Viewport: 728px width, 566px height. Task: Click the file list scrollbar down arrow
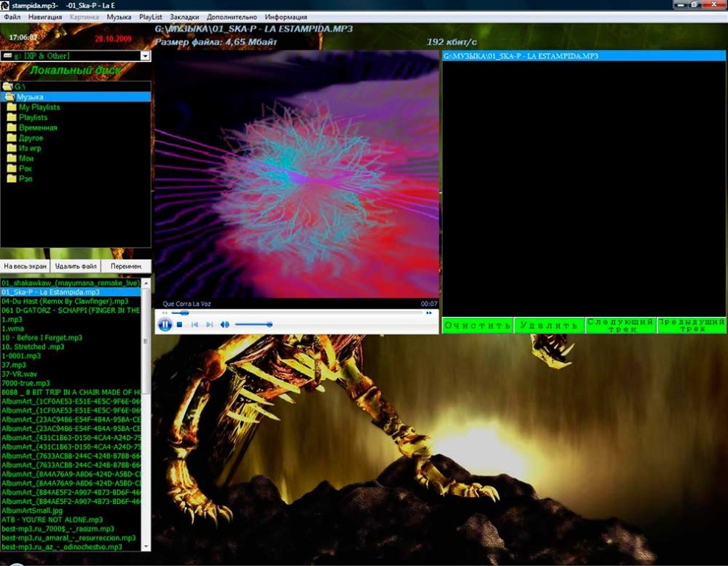coord(146,547)
